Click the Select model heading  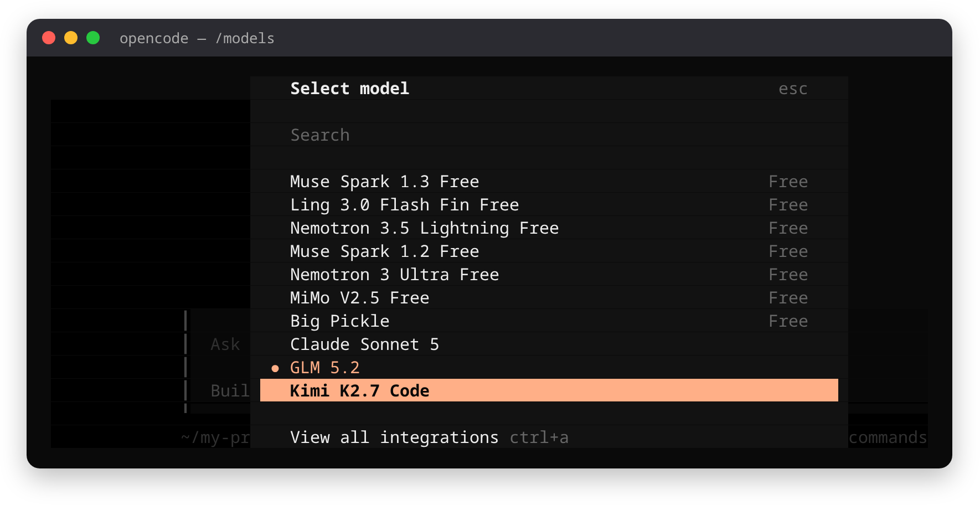tap(350, 89)
